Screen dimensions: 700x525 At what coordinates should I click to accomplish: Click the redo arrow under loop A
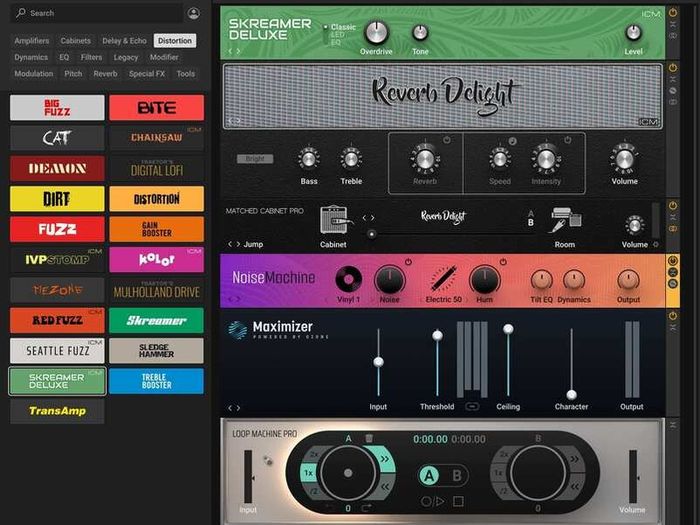tap(367, 508)
